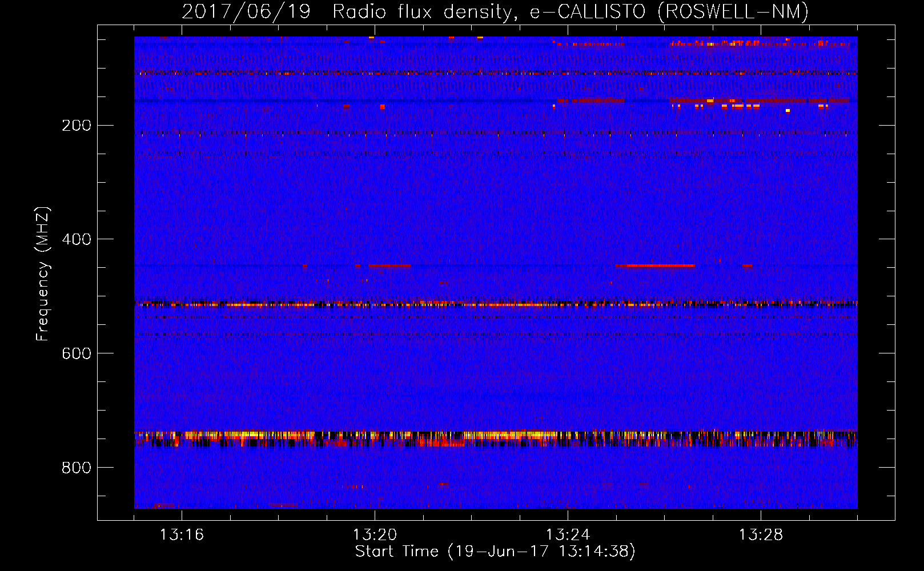Click the 13:24 time tick label

568,535
